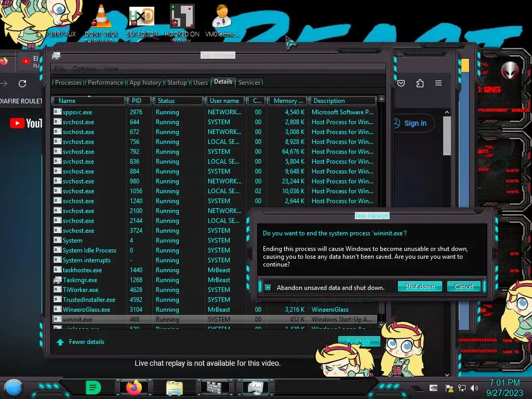Select the Taskmgr.exe process icon
This screenshot has width=532, height=399.
pos(57,280)
